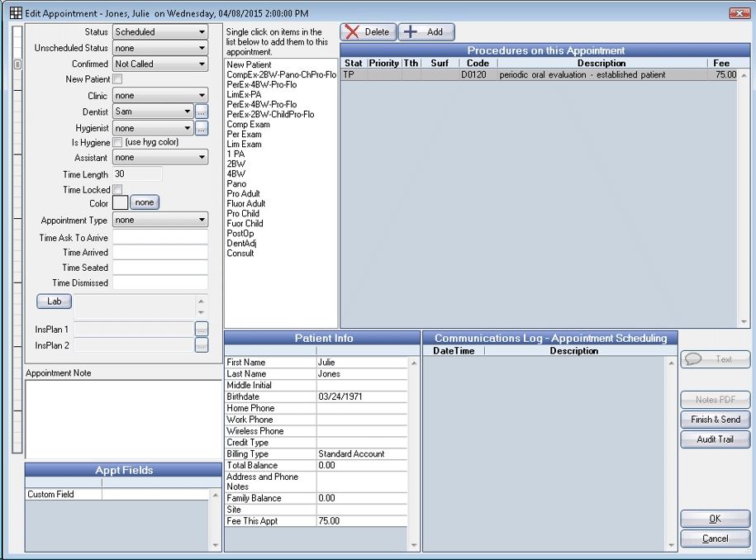Click the appointment Color swatch box

120,203
